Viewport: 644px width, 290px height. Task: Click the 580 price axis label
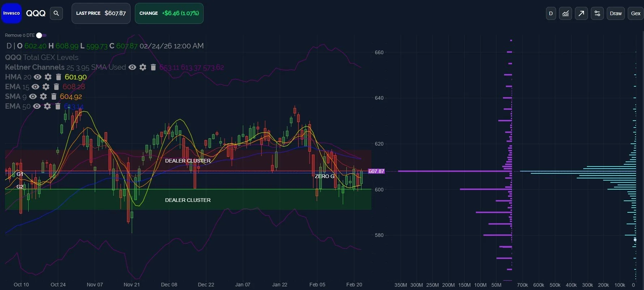[x=379, y=235]
